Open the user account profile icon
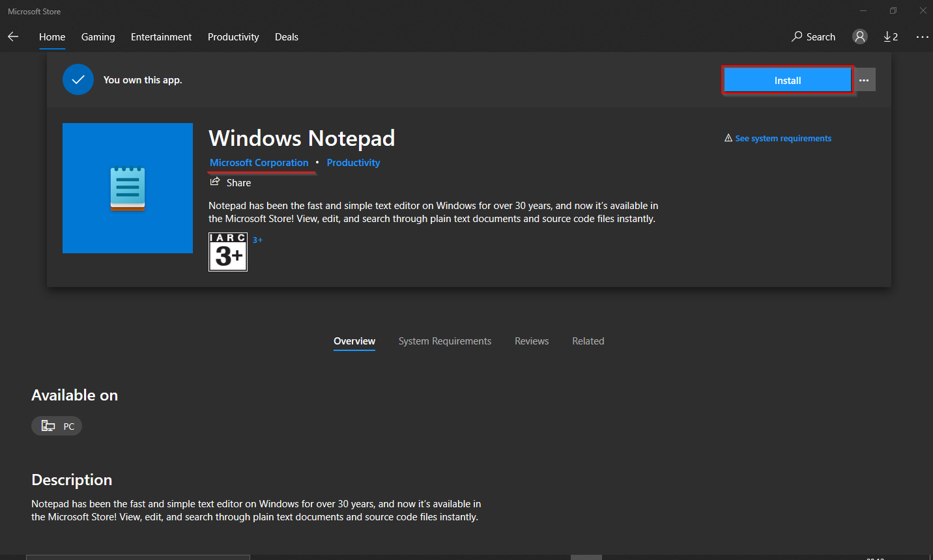933x560 pixels. click(860, 37)
